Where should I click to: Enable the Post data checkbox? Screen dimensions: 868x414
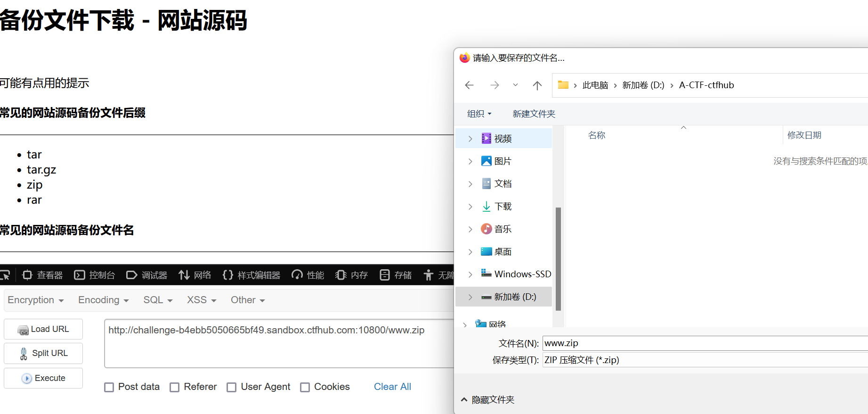coord(109,387)
